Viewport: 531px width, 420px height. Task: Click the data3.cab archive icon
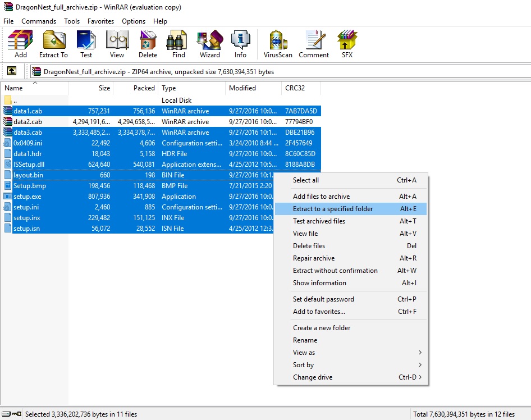tap(8, 132)
